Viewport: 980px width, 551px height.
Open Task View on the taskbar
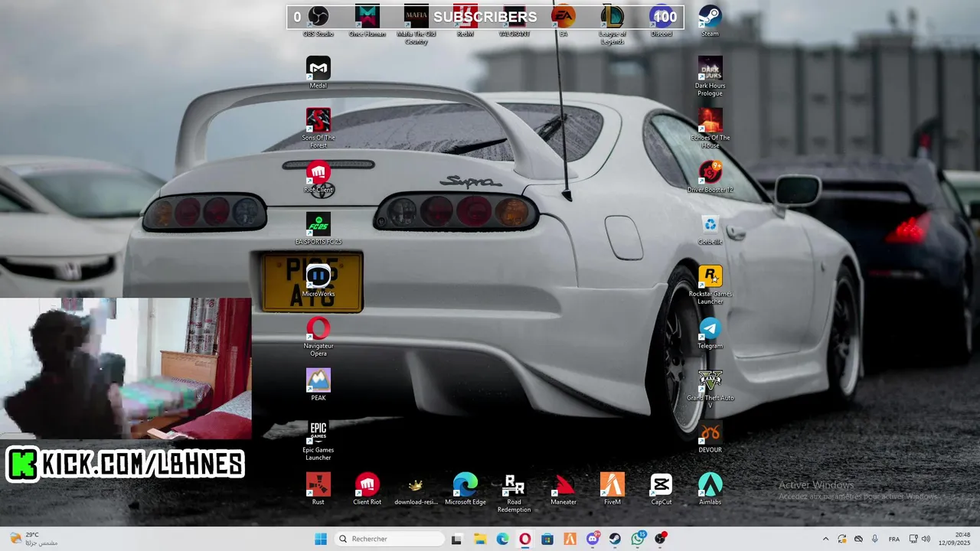(457, 539)
